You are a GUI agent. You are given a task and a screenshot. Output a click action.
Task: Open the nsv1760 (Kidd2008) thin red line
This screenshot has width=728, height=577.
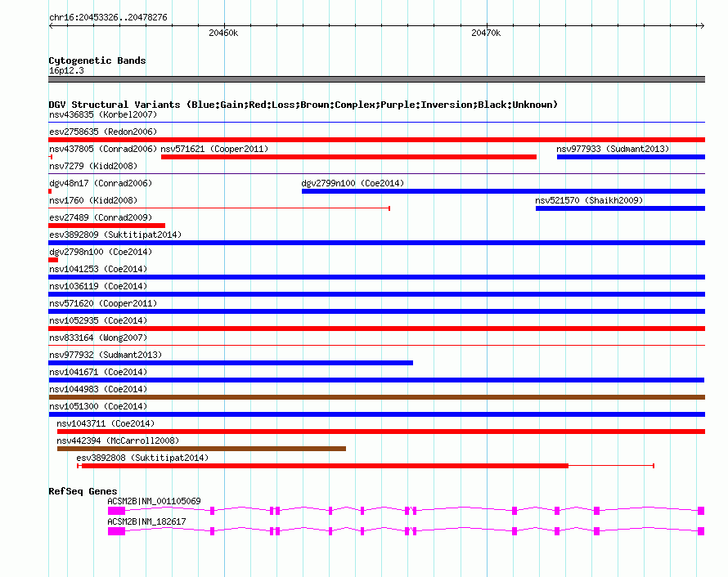pos(219,208)
